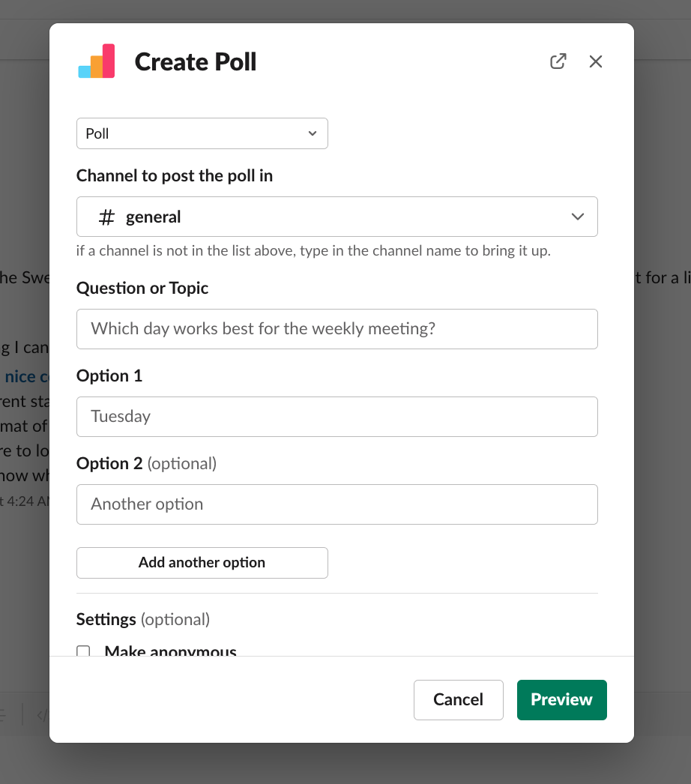Enable the Make anonymous checkbox
Screen dimensions: 691x784
point(83,652)
